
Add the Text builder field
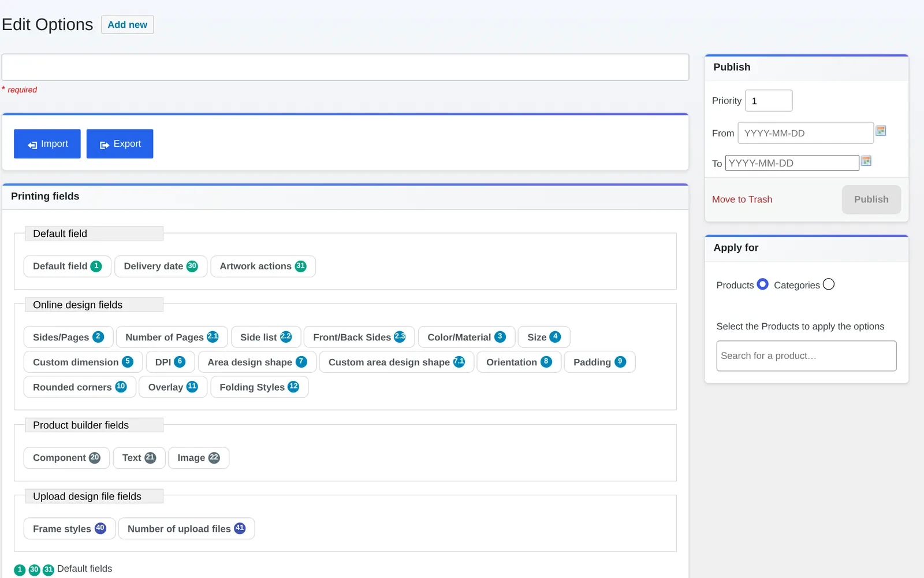click(139, 458)
